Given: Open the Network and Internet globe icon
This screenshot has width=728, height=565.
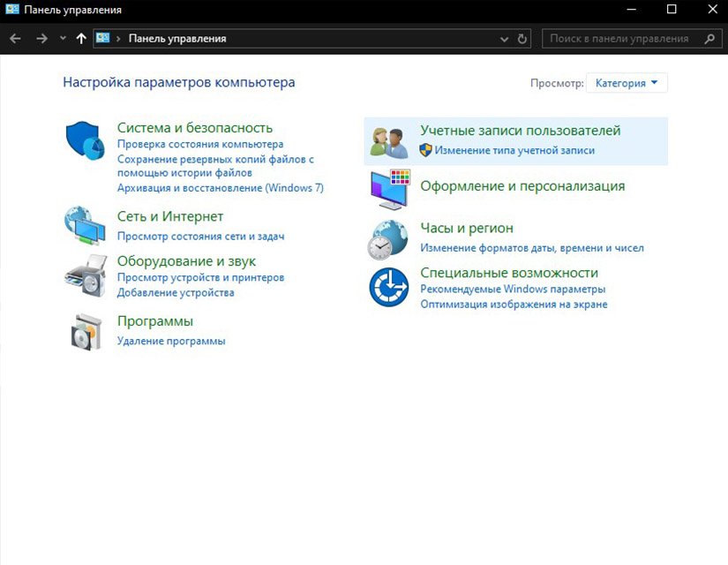Looking at the screenshot, I should click(85, 225).
